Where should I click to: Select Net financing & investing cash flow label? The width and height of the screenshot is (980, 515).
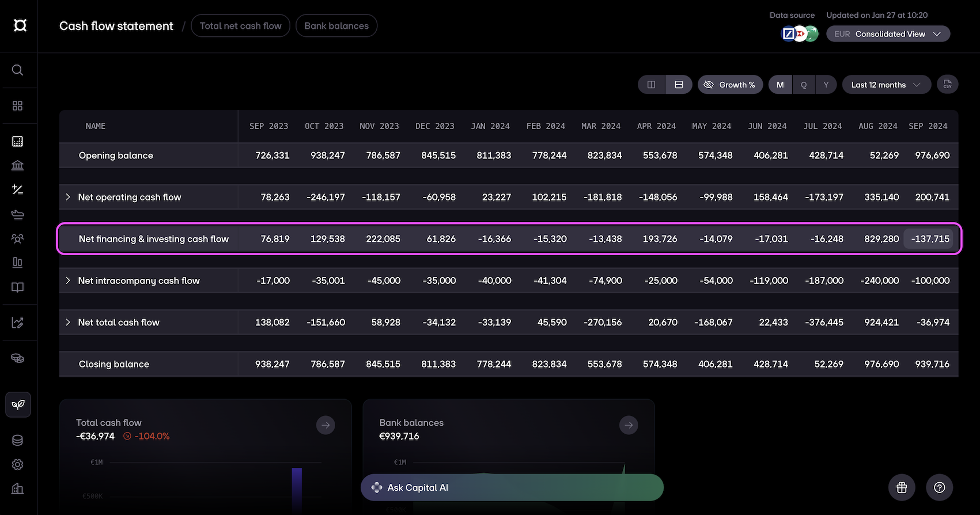click(x=154, y=239)
